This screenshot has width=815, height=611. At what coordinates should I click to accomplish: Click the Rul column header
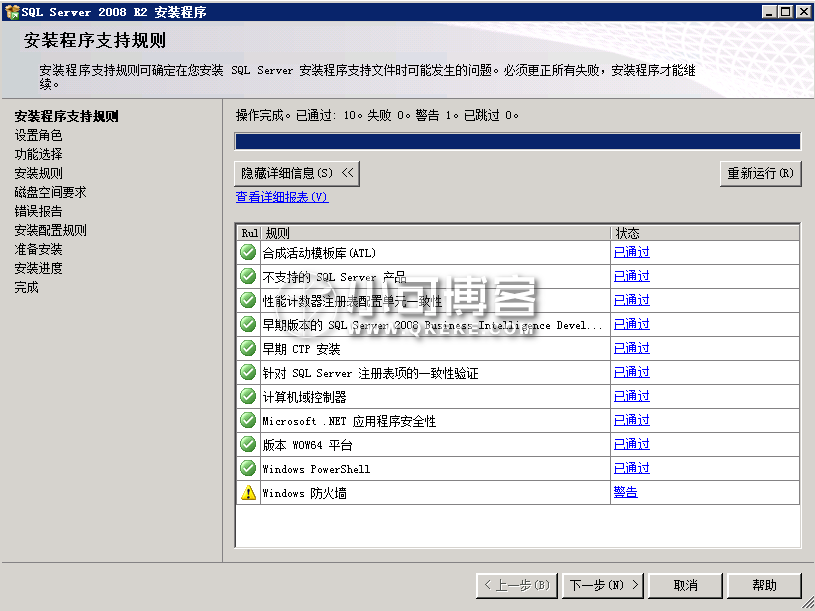tap(249, 233)
